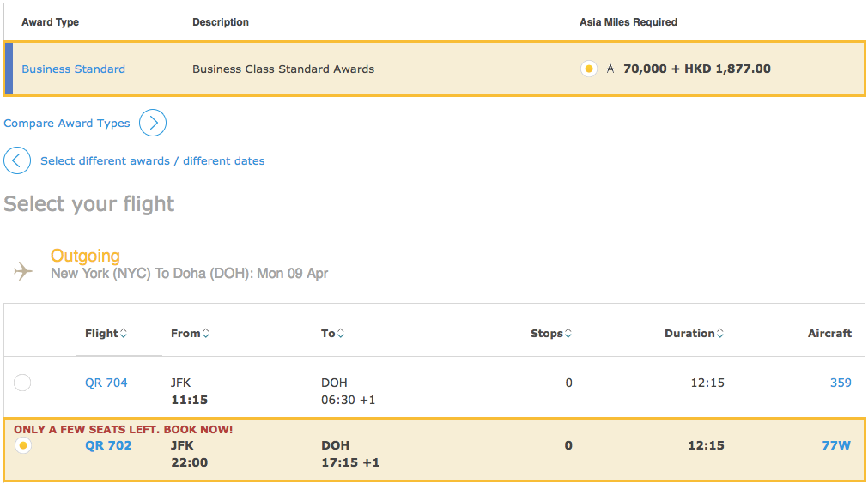868x483 pixels.
Task: Select the QR 702 flight radio button
Action: coord(23,445)
